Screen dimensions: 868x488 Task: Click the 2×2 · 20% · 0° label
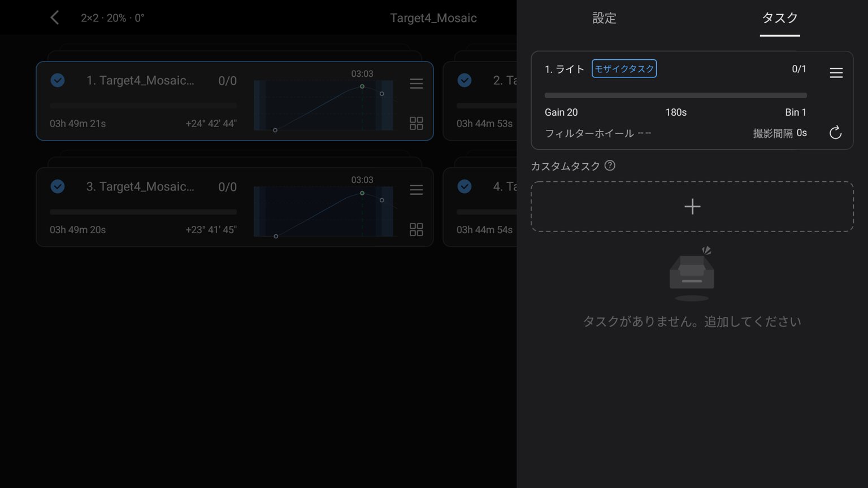pos(112,18)
